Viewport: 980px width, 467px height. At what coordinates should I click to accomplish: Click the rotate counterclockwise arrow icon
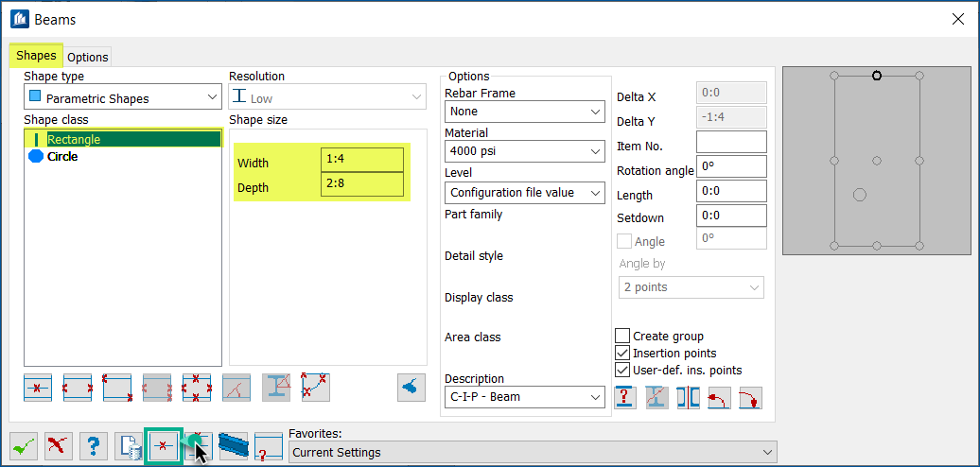click(x=719, y=398)
